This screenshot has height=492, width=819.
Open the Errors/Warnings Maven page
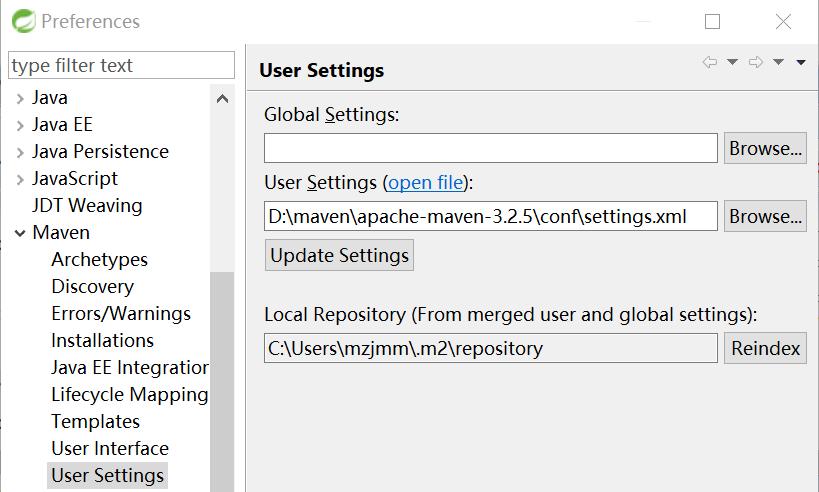click(121, 313)
